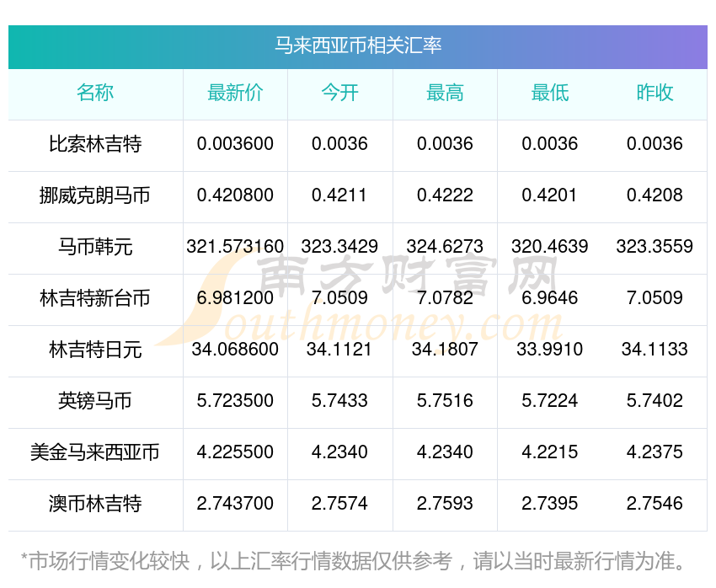716x588 pixels.
Task: Click the 最新价 column header
Action: click(x=235, y=93)
